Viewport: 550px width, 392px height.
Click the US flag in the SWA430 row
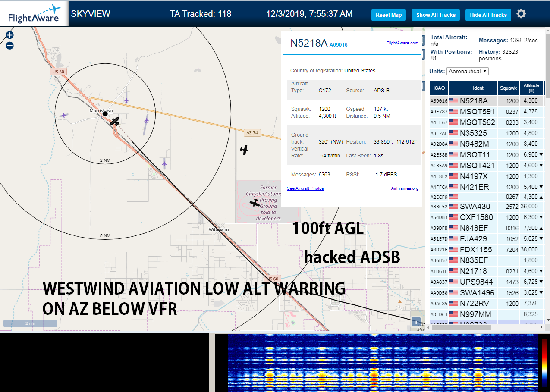pos(454,207)
